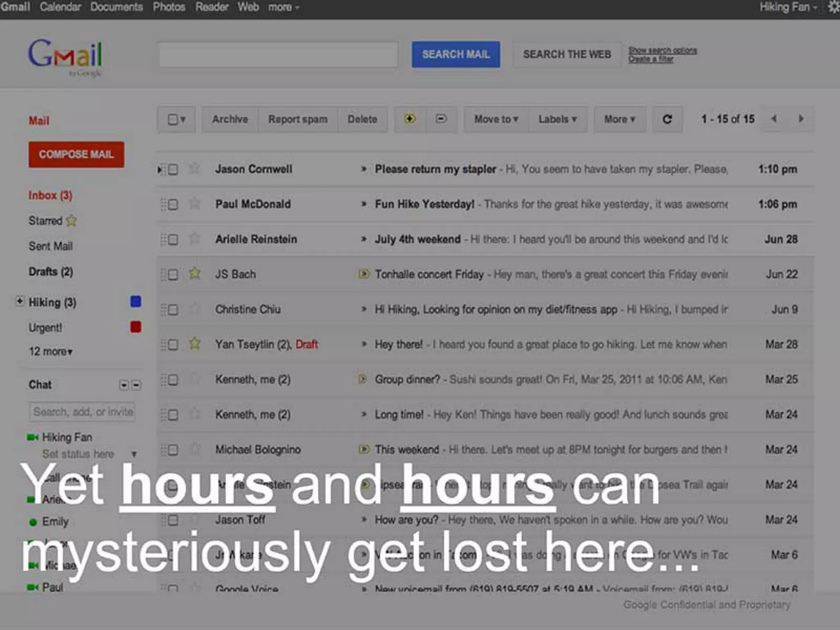Mark as not important minus icon
840x630 pixels.
pos(441,119)
